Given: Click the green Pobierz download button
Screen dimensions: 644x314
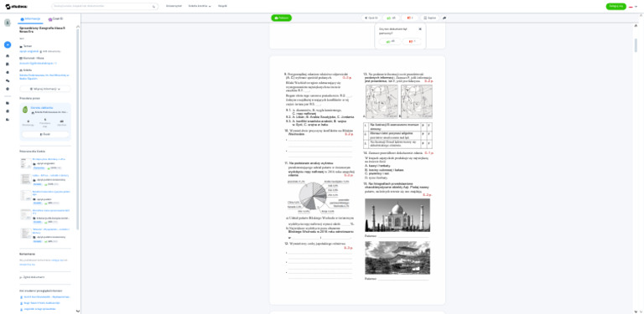Looking at the screenshot, I should [x=282, y=18].
